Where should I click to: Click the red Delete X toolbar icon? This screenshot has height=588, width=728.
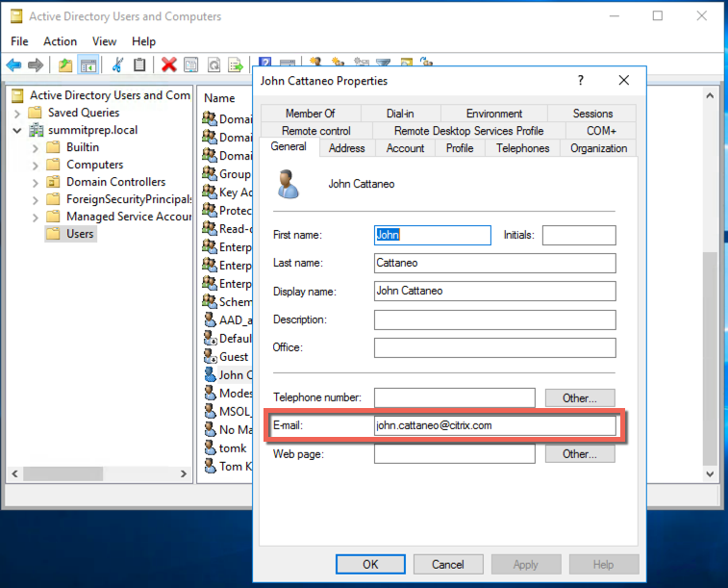(168, 64)
